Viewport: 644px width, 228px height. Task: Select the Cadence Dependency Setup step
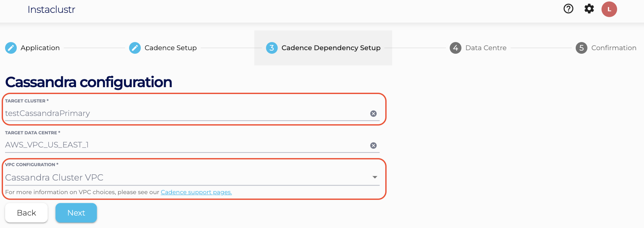pos(331,48)
